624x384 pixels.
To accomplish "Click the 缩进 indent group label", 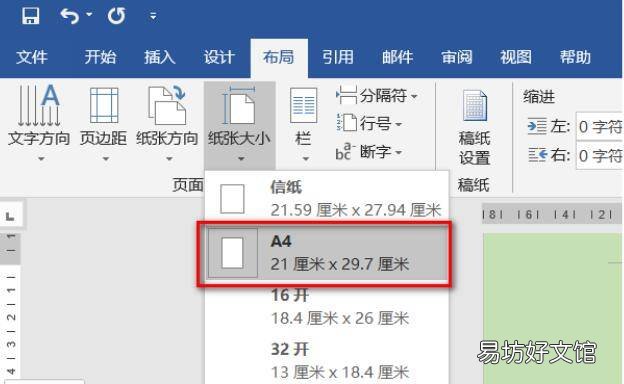I will coord(539,97).
